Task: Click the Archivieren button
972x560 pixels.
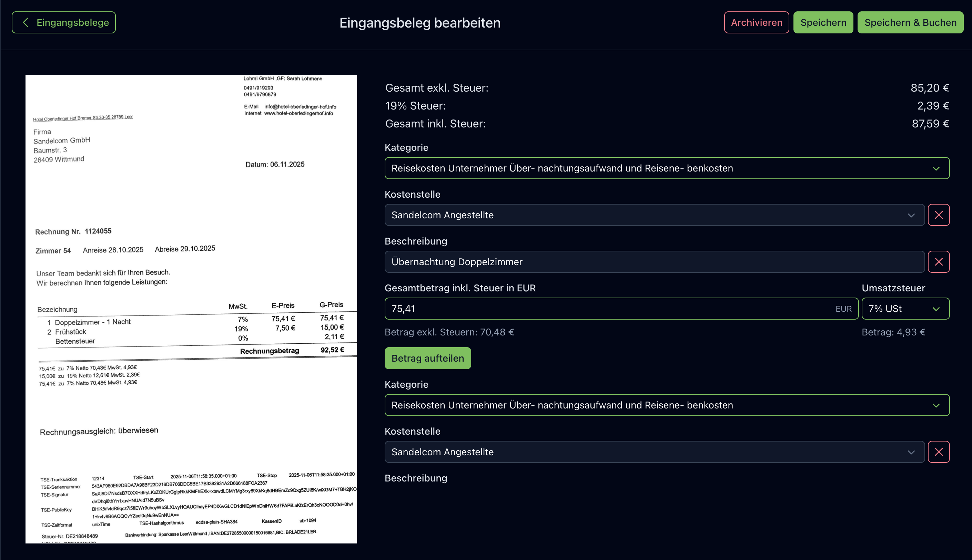Action: click(756, 22)
